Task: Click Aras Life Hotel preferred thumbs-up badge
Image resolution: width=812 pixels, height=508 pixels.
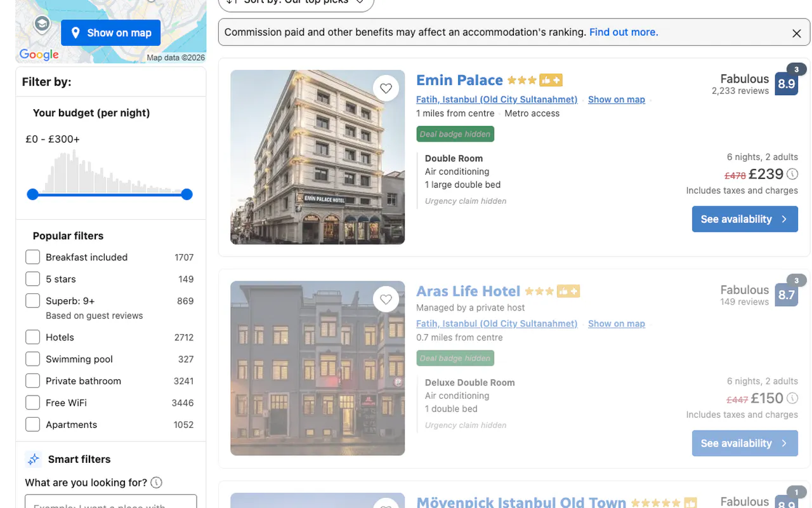Action: tap(568, 291)
